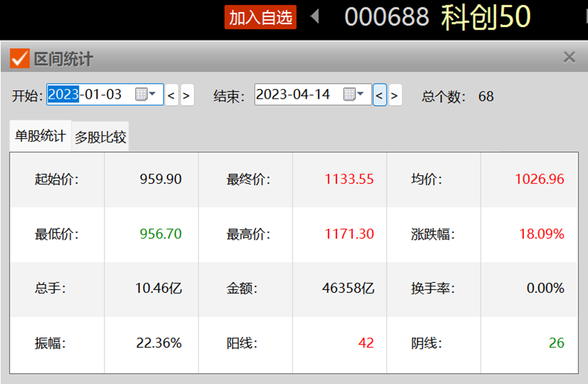Click the 总个数 value 68
The image size is (588, 384).
coord(486,96)
